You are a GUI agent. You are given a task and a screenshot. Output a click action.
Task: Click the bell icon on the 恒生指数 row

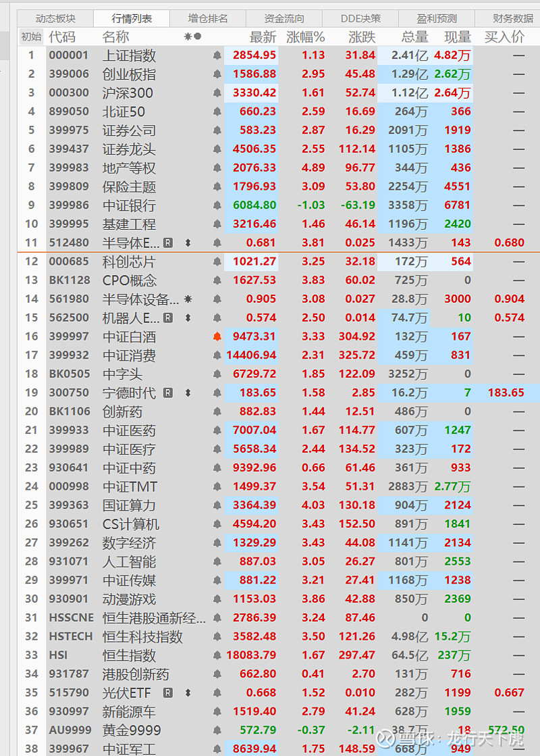216,655
